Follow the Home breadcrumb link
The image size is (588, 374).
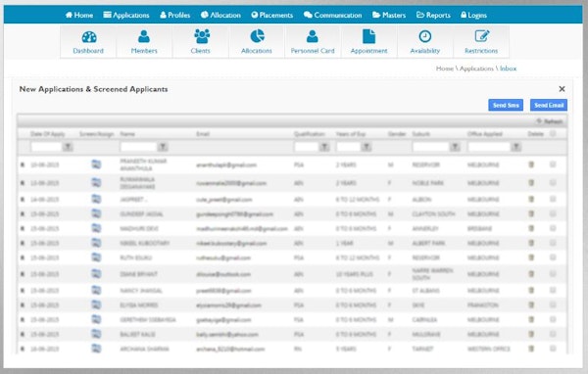pyautogui.click(x=445, y=69)
